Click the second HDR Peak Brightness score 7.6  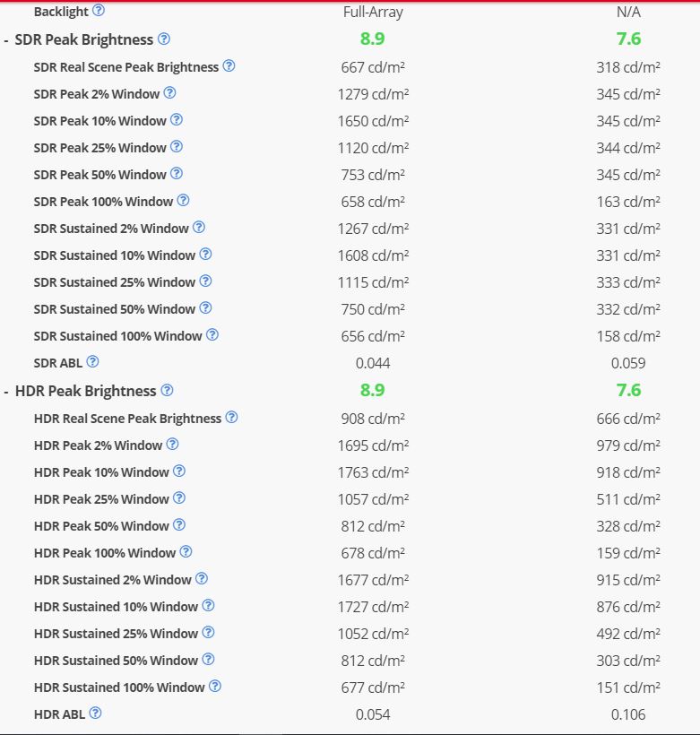[628, 390]
